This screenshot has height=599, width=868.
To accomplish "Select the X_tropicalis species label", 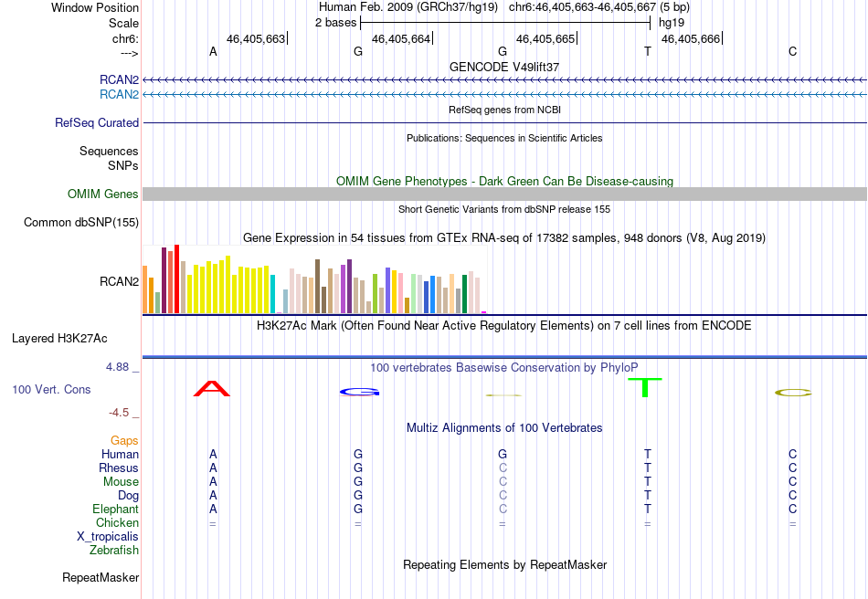I will click(x=108, y=537).
